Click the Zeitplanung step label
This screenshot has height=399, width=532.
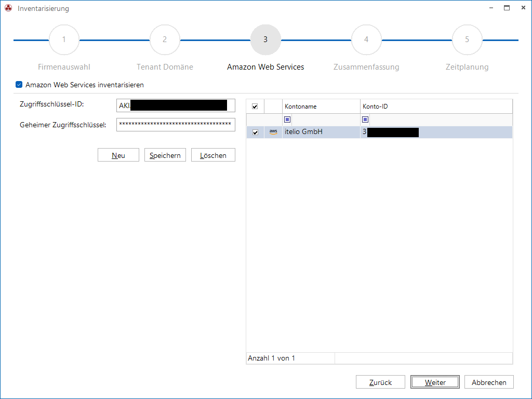click(x=467, y=67)
